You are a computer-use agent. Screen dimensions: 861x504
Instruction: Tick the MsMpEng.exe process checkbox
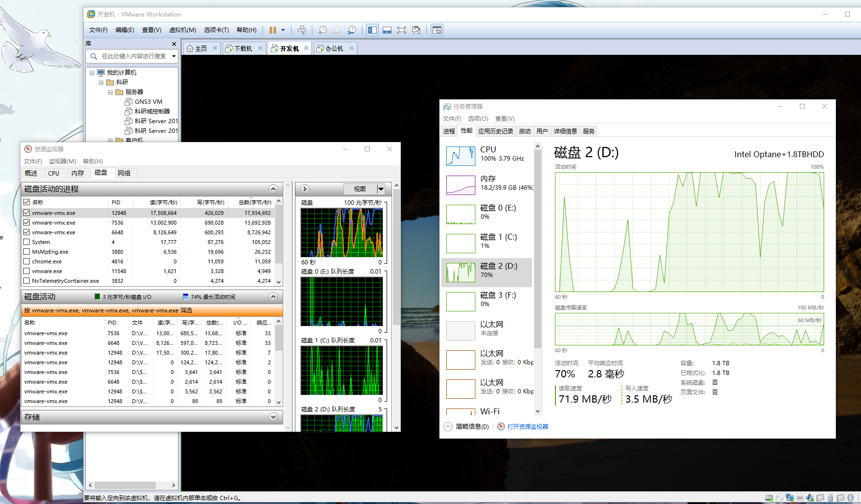tap(27, 252)
